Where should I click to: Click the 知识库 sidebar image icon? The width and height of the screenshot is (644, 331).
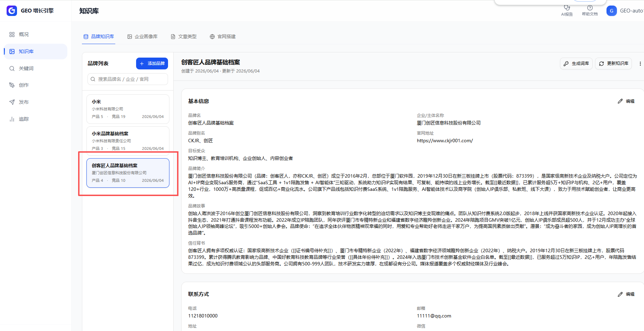coord(12,51)
